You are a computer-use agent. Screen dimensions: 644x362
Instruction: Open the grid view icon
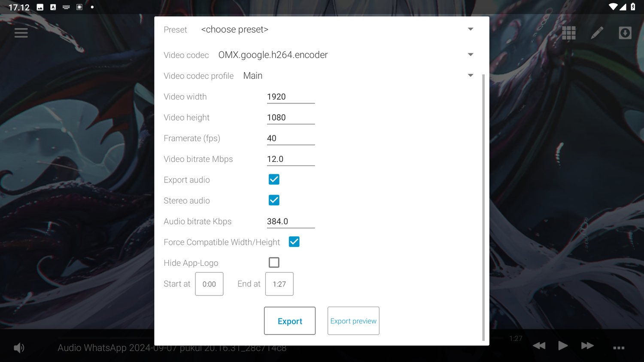coord(569,33)
